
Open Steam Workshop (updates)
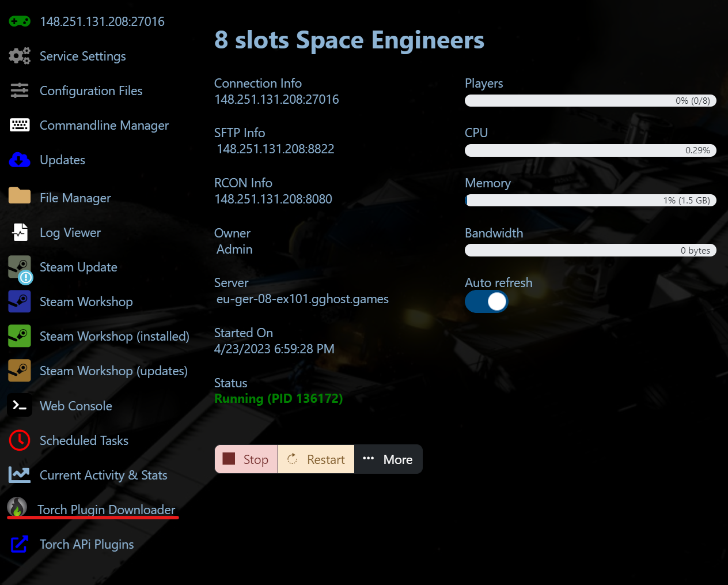pos(113,371)
